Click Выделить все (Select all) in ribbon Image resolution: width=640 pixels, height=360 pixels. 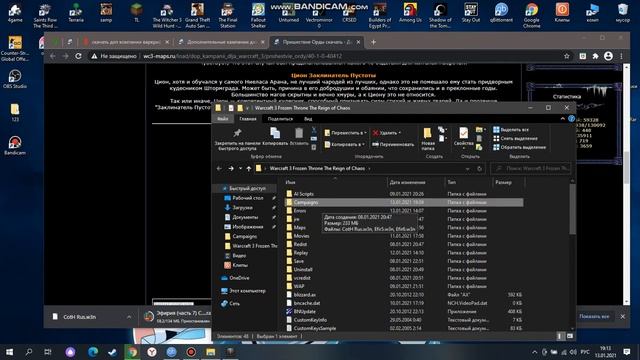(511, 129)
